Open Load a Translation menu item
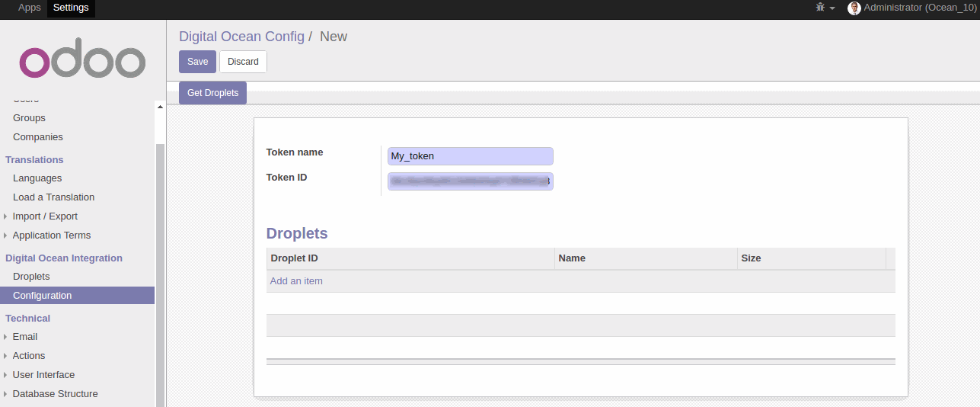Screen dimensions: 980x407 coord(54,197)
